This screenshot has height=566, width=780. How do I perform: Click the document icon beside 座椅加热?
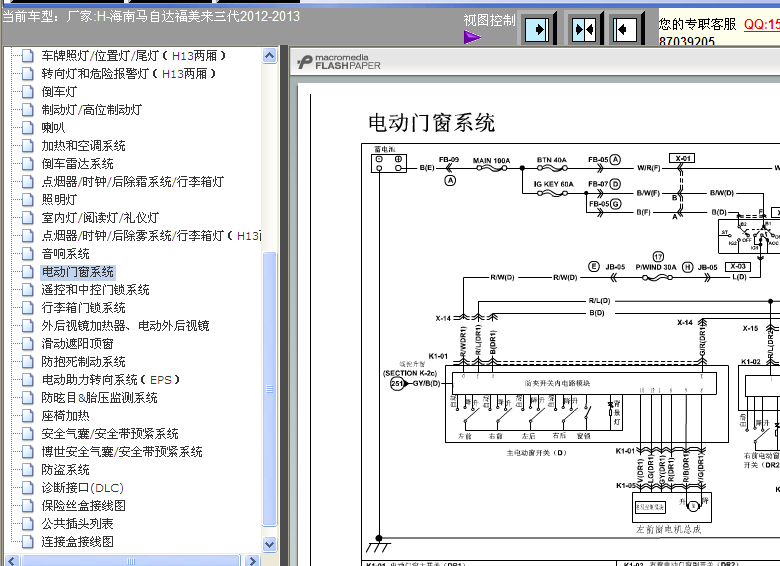(x=28, y=415)
